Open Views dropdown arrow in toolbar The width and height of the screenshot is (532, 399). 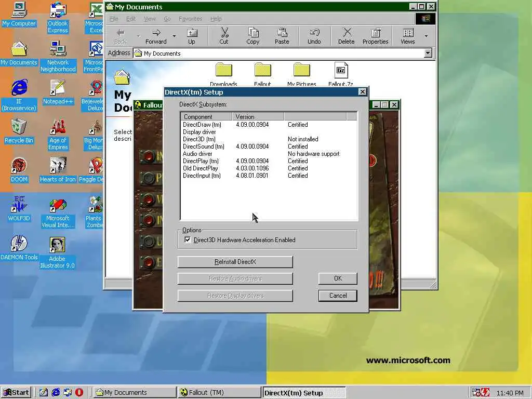[426, 36]
